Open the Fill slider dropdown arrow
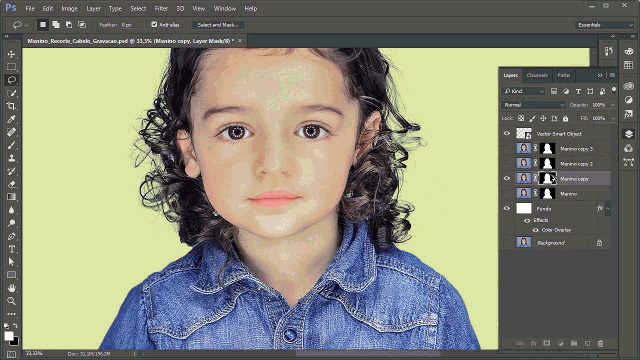640x360 pixels. coord(613,118)
